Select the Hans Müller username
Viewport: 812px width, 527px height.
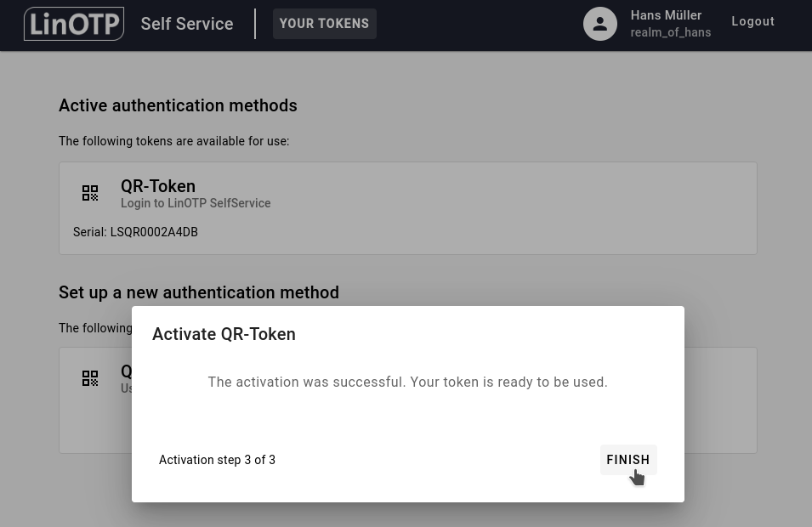coord(666,15)
